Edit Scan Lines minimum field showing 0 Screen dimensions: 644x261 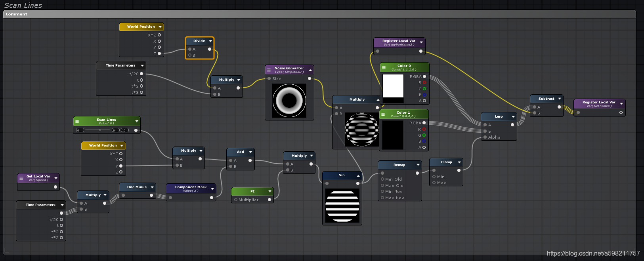(x=80, y=130)
